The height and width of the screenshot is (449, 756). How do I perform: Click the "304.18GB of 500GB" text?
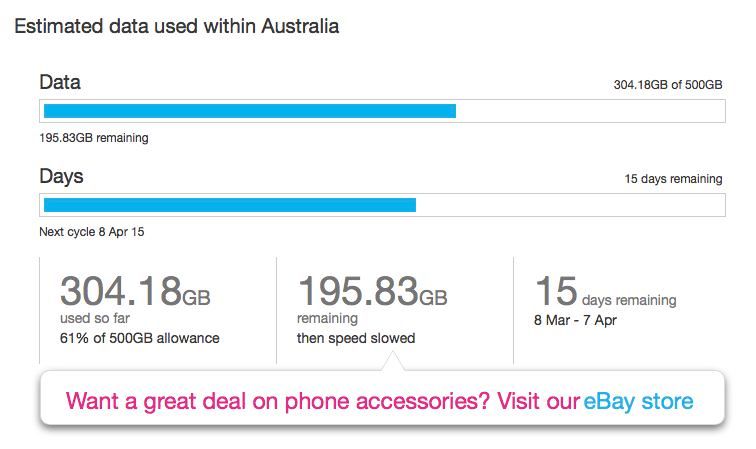coord(667,86)
